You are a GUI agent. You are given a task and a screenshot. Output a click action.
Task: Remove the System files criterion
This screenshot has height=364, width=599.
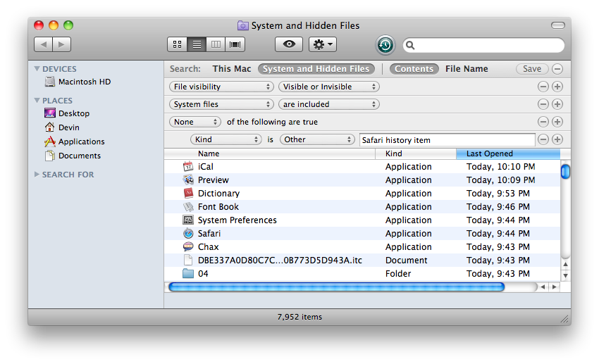(x=543, y=104)
